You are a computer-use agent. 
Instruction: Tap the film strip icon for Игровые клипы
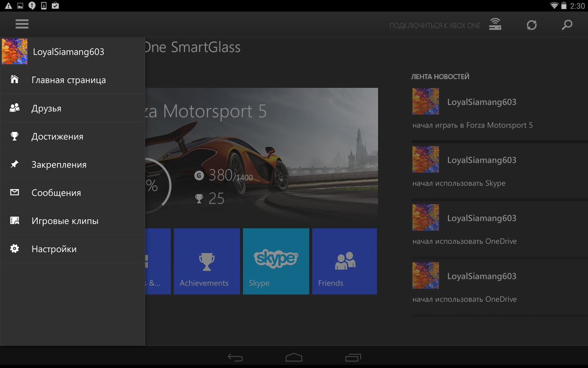15,220
